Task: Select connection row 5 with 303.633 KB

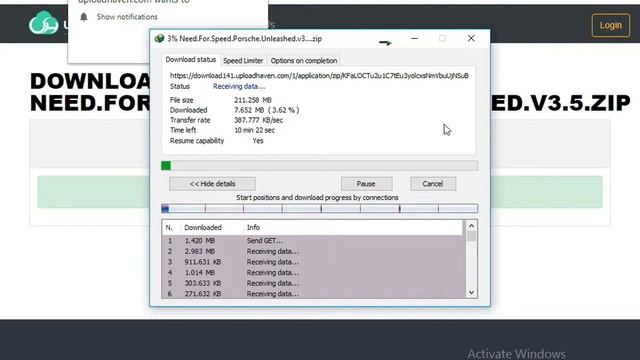Action: [x=313, y=283]
